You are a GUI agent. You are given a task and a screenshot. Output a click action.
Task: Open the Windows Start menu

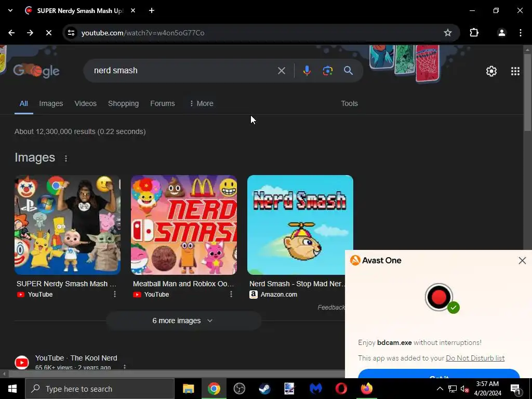pos(12,389)
